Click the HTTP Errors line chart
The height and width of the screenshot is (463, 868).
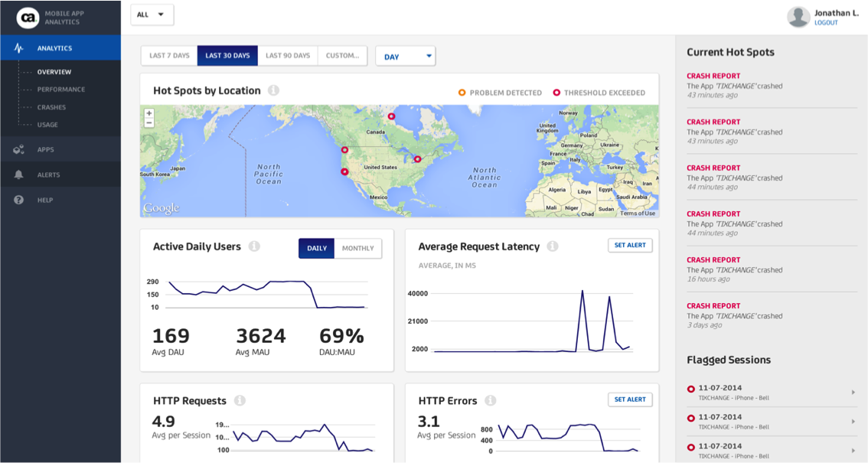[x=569, y=438]
